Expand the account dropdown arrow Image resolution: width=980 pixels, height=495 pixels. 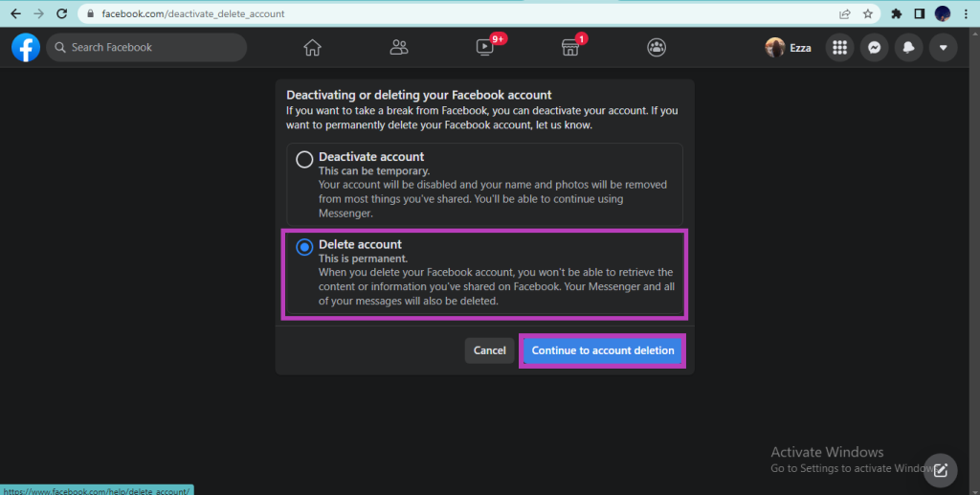click(943, 48)
